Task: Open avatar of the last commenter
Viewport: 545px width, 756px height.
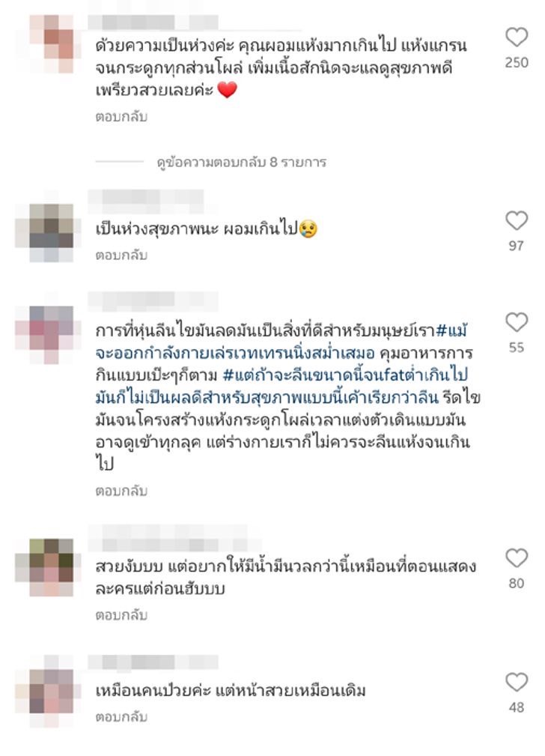Action: click(x=51, y=691)
